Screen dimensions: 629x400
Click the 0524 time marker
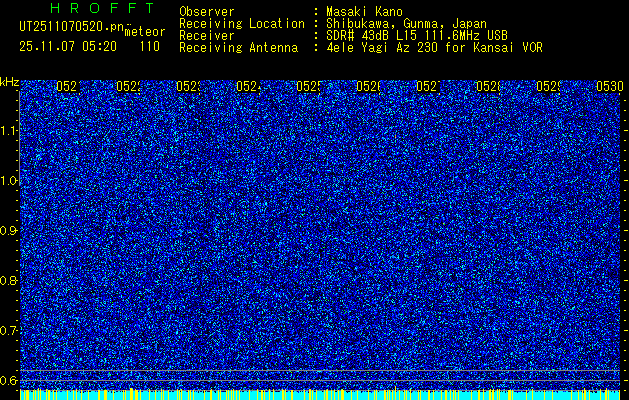pos(248,86)
